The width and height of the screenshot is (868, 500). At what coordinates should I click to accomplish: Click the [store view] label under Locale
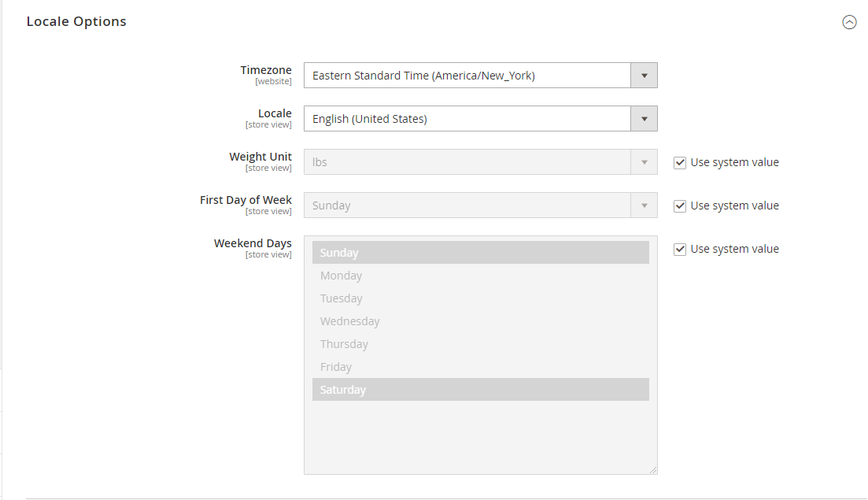(268, 124)
